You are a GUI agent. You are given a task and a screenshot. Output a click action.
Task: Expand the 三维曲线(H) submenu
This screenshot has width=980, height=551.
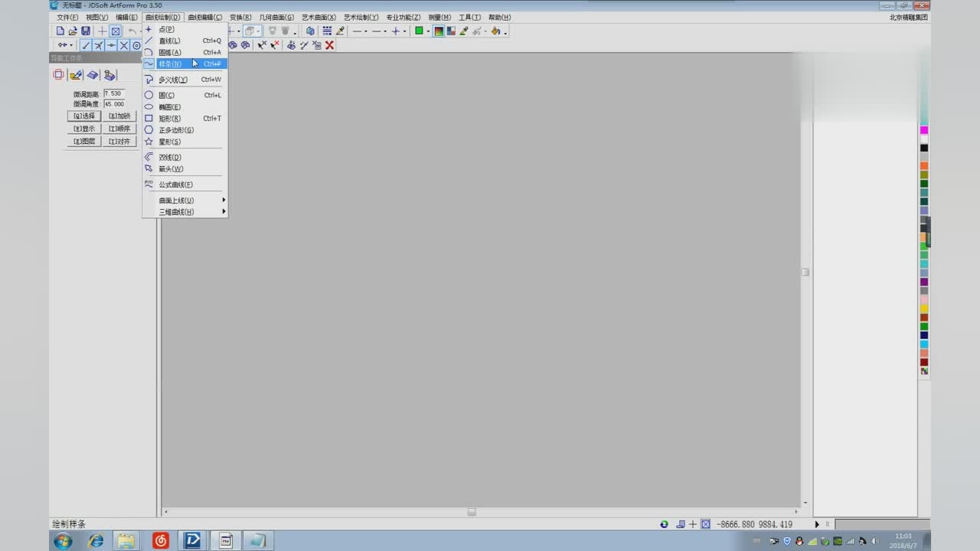tap(185, 212)
